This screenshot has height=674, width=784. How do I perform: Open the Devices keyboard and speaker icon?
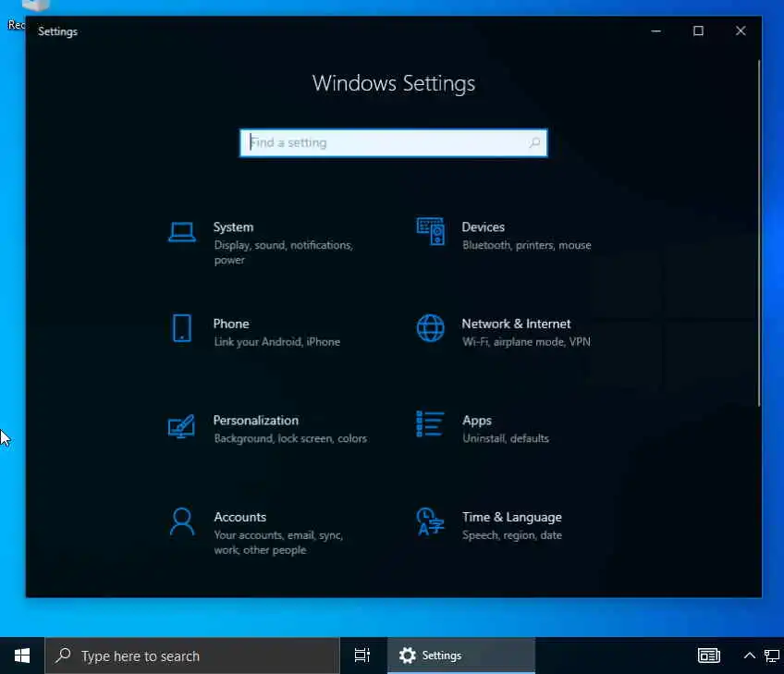(x=431, y=231)
